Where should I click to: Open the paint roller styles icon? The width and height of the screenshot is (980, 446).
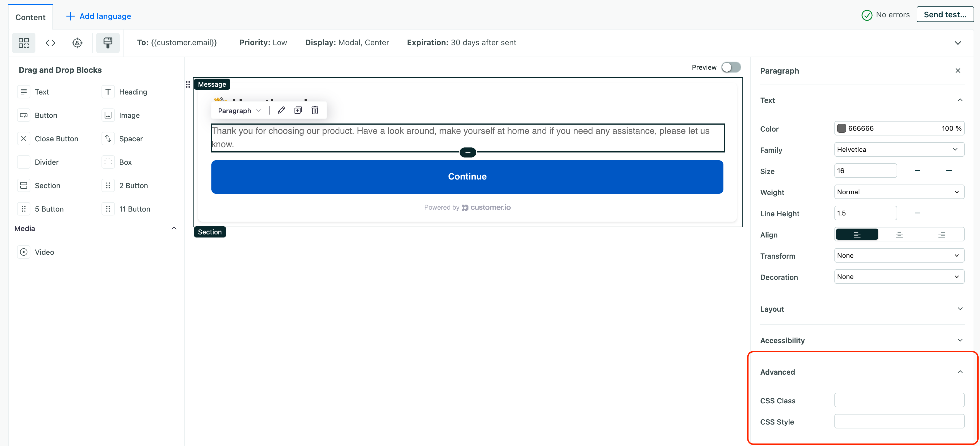pyautogui.click(x=108, y=43)
